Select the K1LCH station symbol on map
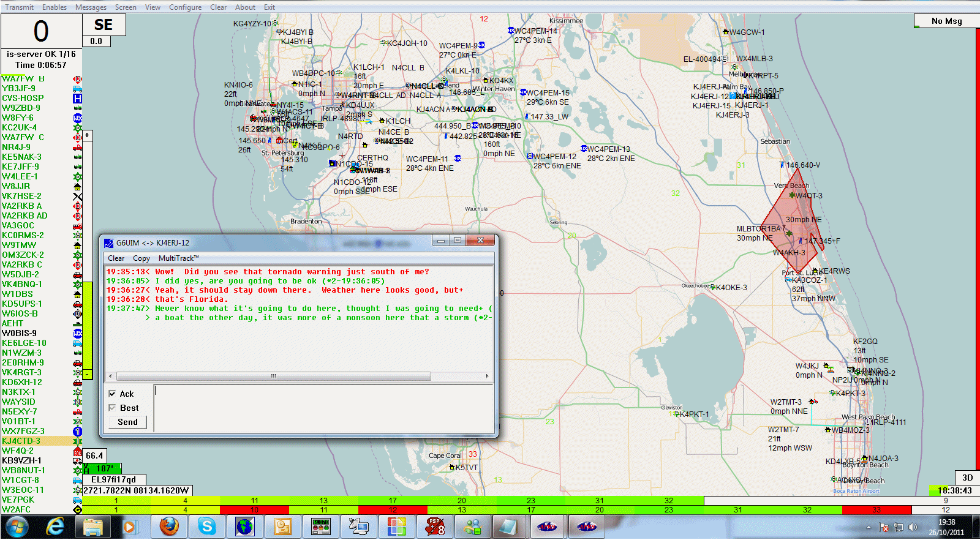 pyautogui.click(x=382, y=121)
